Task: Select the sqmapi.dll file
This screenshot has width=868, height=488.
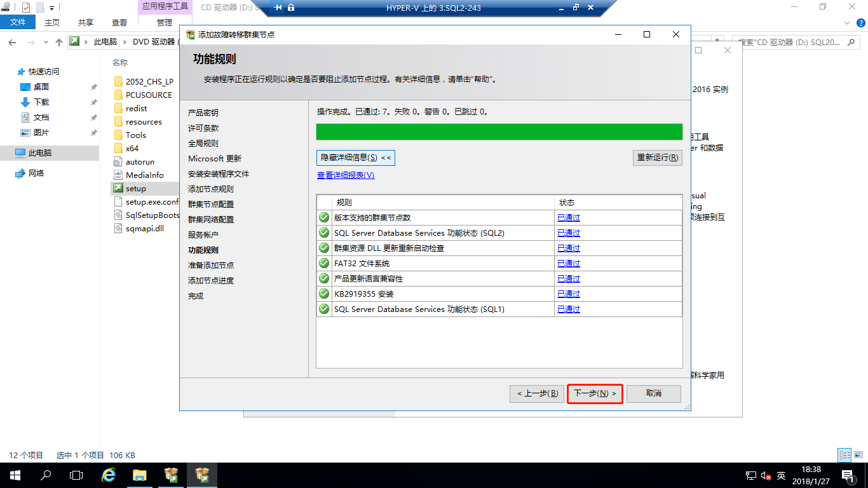Action: click(x=139, y=229)
